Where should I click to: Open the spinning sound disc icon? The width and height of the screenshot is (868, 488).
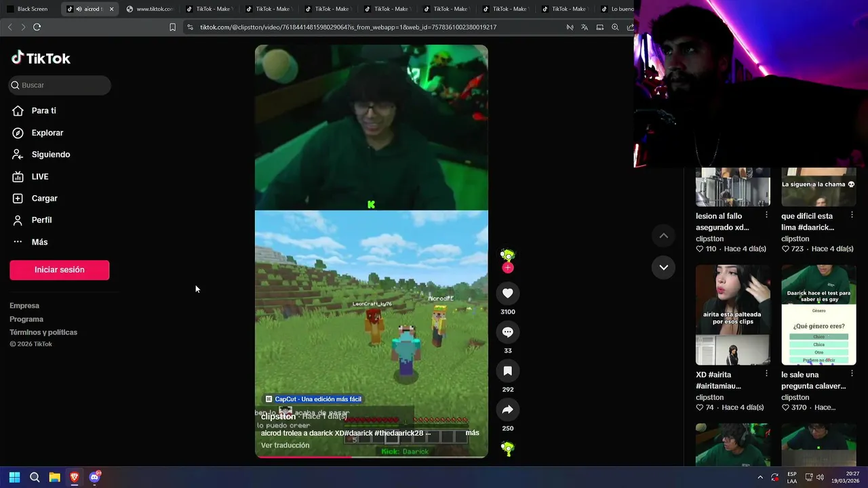(x=507, y=448)
